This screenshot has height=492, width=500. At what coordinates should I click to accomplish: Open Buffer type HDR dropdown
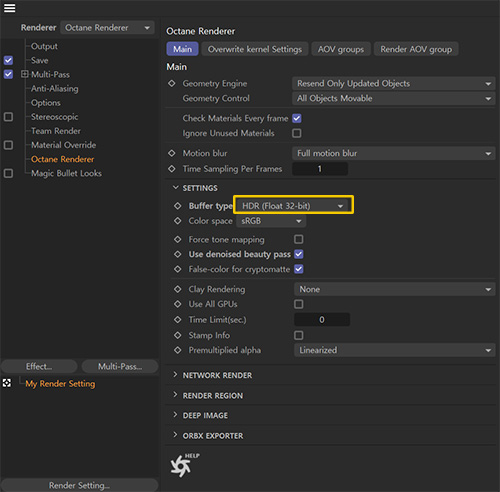point(293,206)
